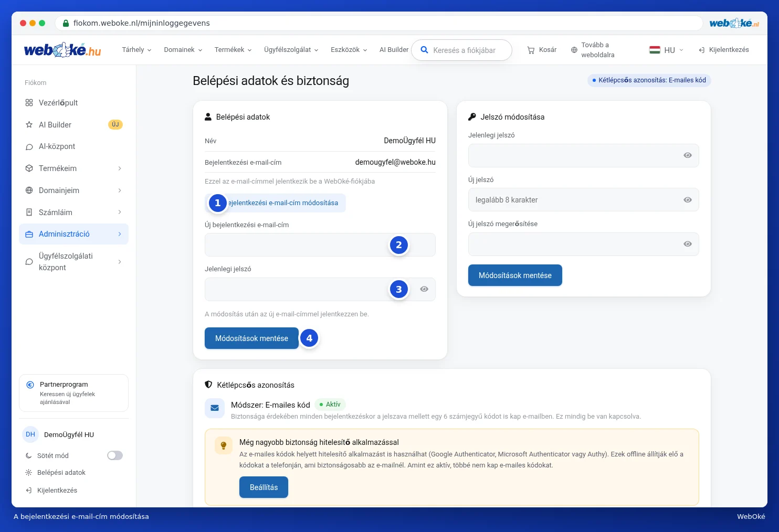Click the Adminisztráció briefcase icon

[x=29, y=234]
